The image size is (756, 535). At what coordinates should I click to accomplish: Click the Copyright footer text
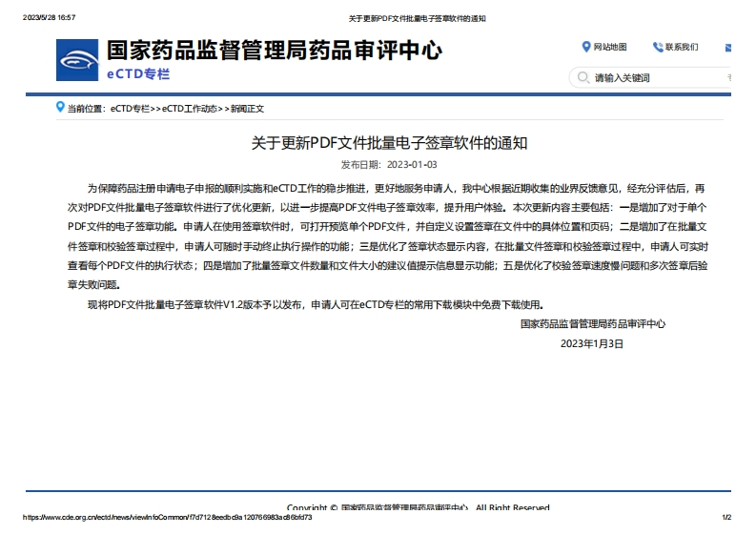[418, 507]
